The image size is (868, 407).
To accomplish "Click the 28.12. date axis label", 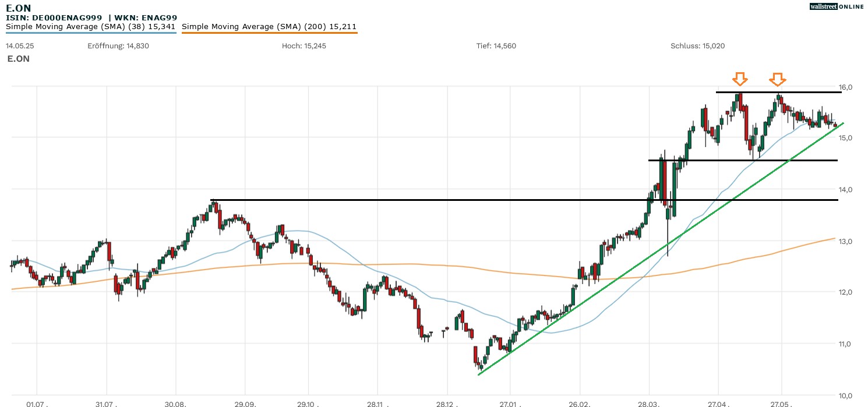I will (446, 402).
